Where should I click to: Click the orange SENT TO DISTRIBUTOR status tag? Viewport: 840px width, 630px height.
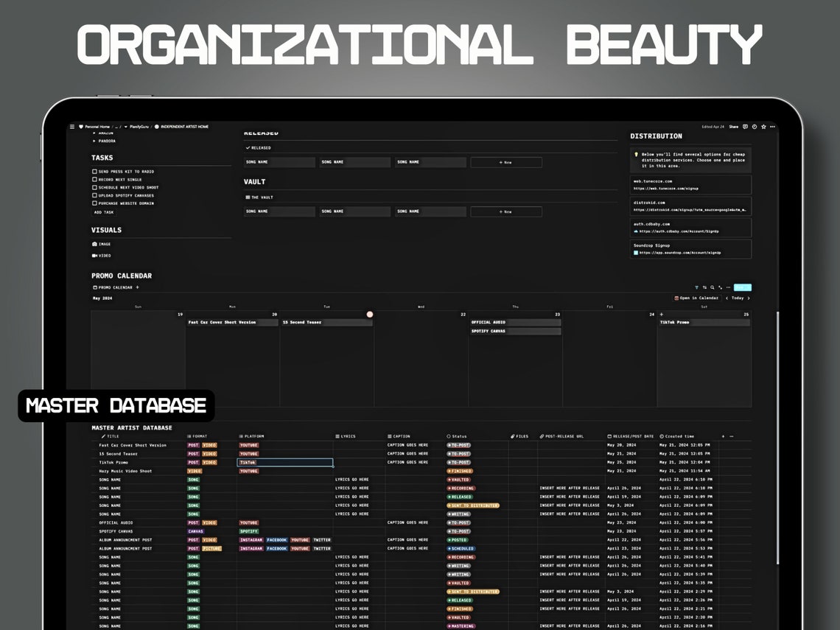(475, 505)
